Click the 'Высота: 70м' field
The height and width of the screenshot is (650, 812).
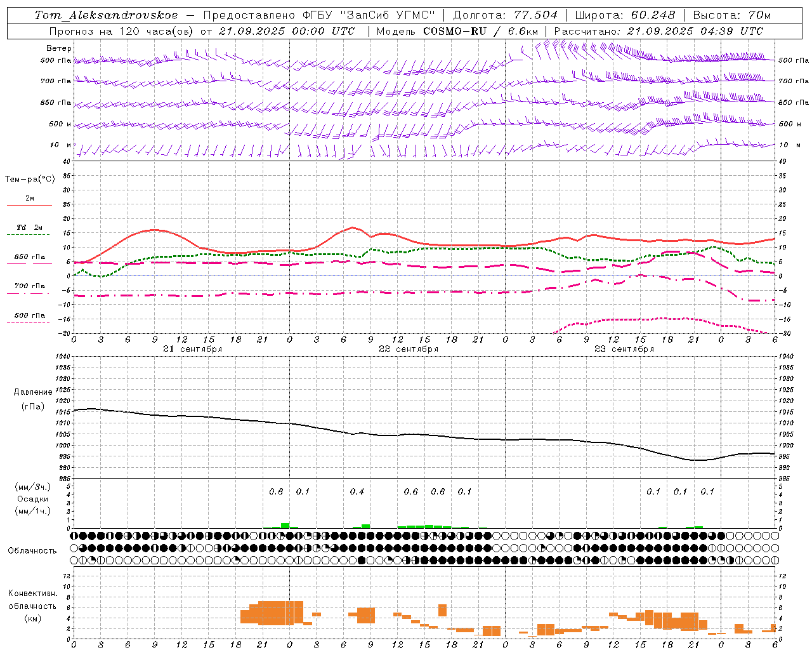click(732, 15)
